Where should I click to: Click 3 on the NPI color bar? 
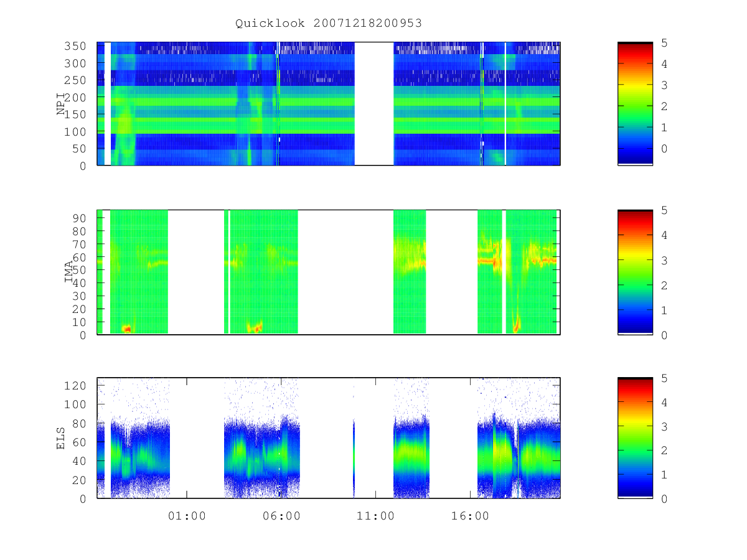point(665,85)
